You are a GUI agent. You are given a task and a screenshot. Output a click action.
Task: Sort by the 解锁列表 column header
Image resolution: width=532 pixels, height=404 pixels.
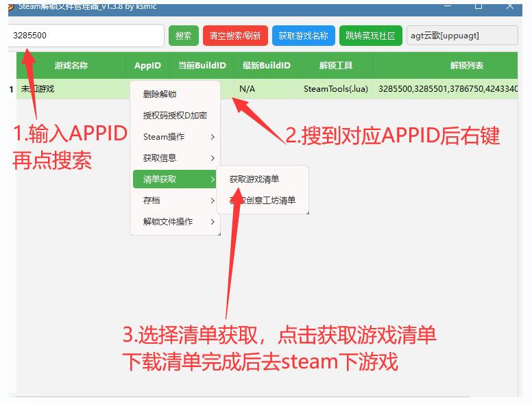(446, 66)
